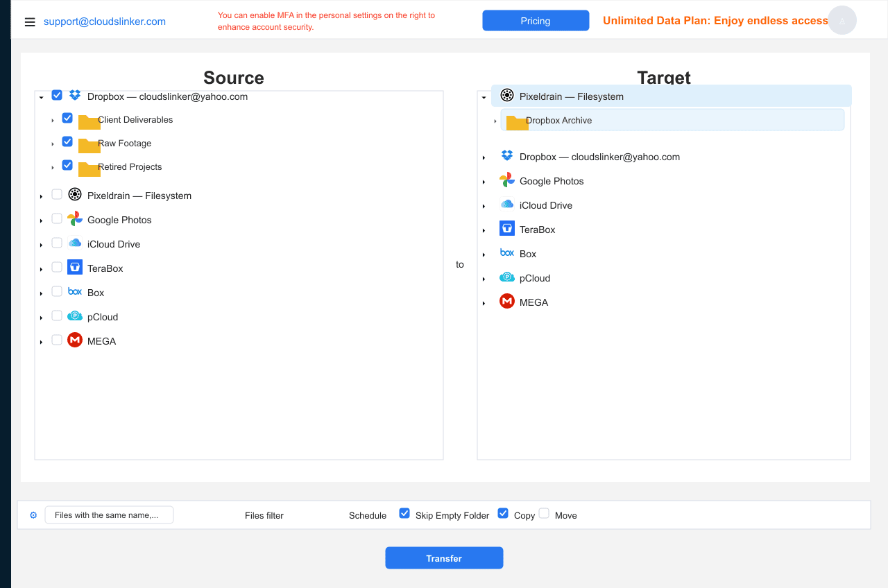Expand the Client Deliverables folder
Image resolution: width=888 pixels, height=588 pixels.
click(x=53, y=121)
